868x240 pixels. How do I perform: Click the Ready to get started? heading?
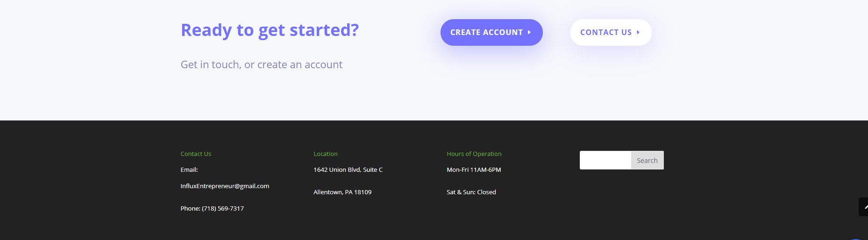click(x=270, y=30)
